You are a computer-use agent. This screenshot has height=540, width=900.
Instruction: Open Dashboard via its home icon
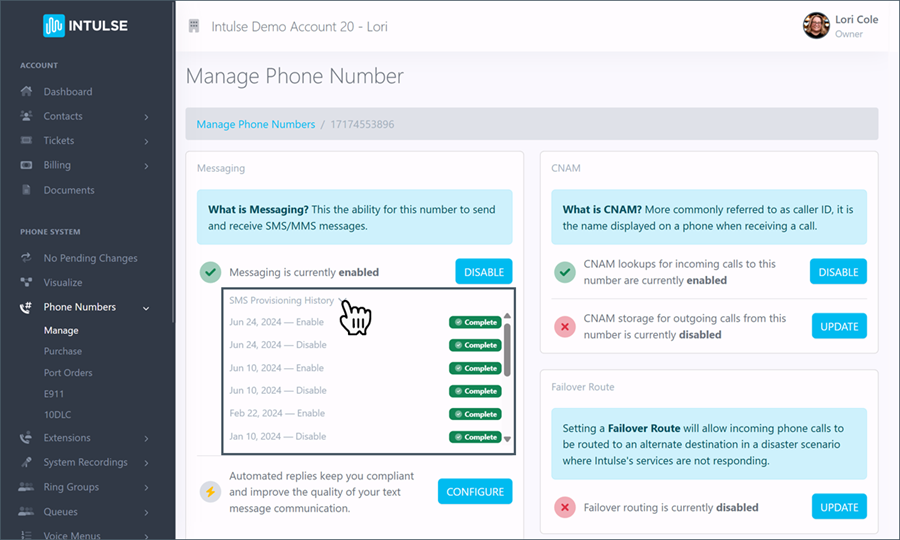click(26, 91)
